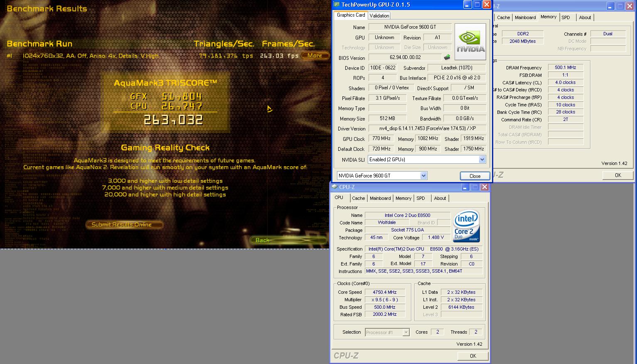The image size is (637, 364).
Task: Minimize the GPU-Z window
Action: (x=468, y=5)
